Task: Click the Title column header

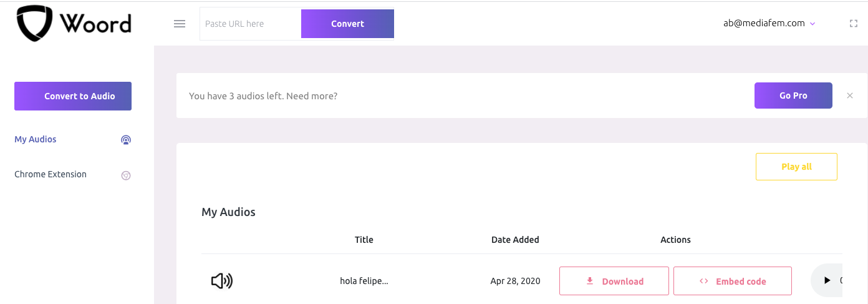Action: (x=364, y=240)
